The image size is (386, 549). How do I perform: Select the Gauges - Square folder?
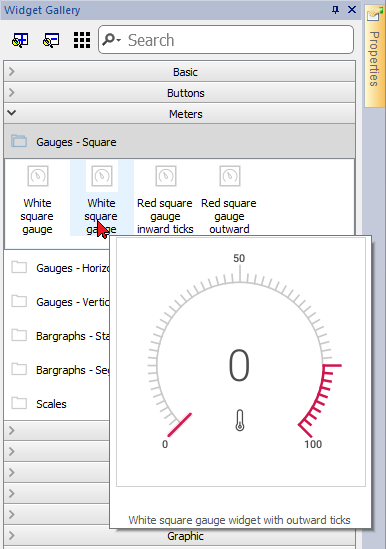pyautogui.click(x=180, y=142)
